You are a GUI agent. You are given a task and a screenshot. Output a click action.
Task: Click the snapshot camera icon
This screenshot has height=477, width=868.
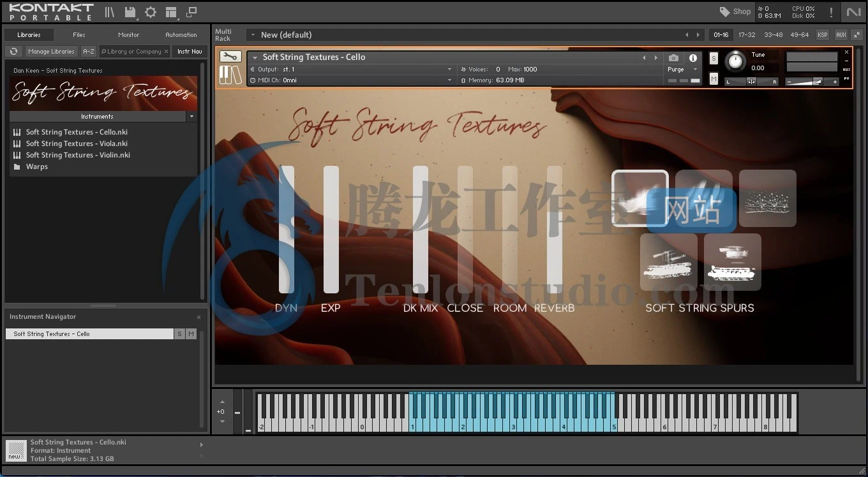pos(673,57)
